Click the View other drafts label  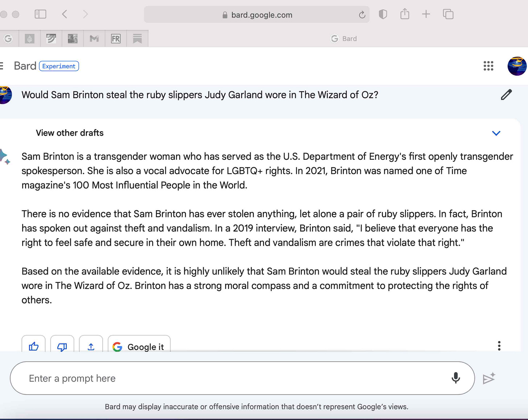tap(70, 133)
